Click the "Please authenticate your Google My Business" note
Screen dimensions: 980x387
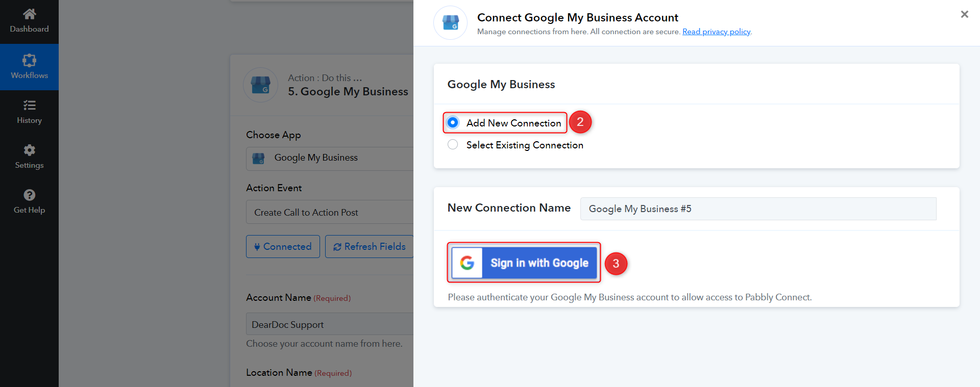[630, 297]
